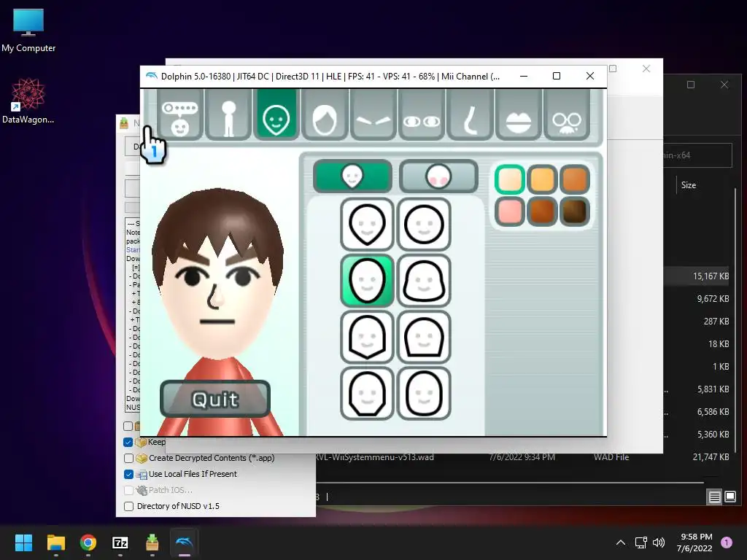
Task: Open My Computer desktop icon
Action: (28, 31)
